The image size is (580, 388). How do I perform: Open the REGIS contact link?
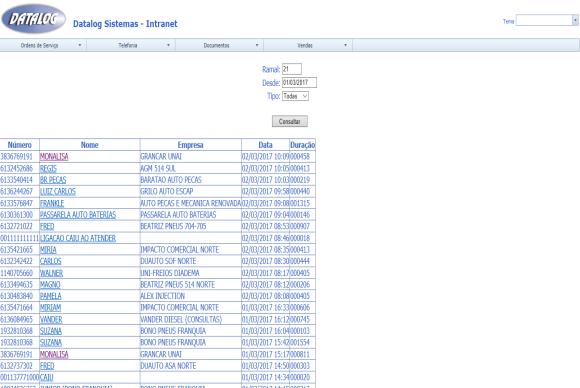(48, 168)
